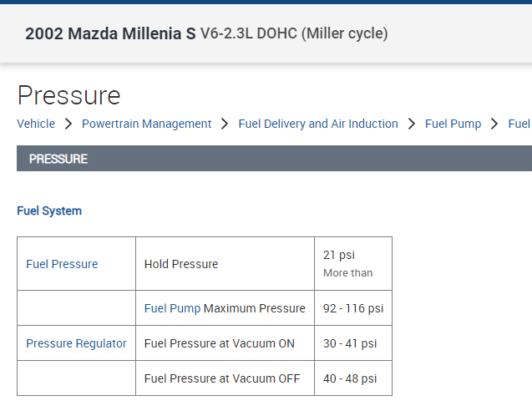Click the 92 - 116 psi value
This screenshot has width=532, height=406.
(x=353, y=308)
